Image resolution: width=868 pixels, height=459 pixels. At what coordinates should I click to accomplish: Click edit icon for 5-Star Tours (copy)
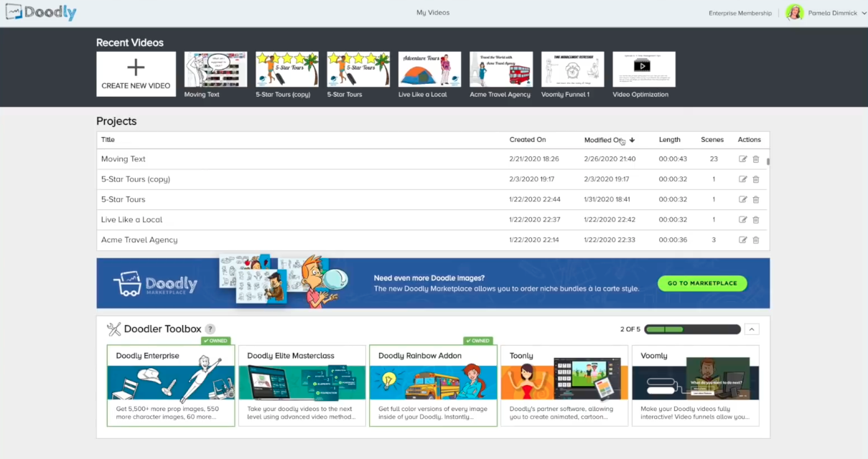click(x=742, y=179)
